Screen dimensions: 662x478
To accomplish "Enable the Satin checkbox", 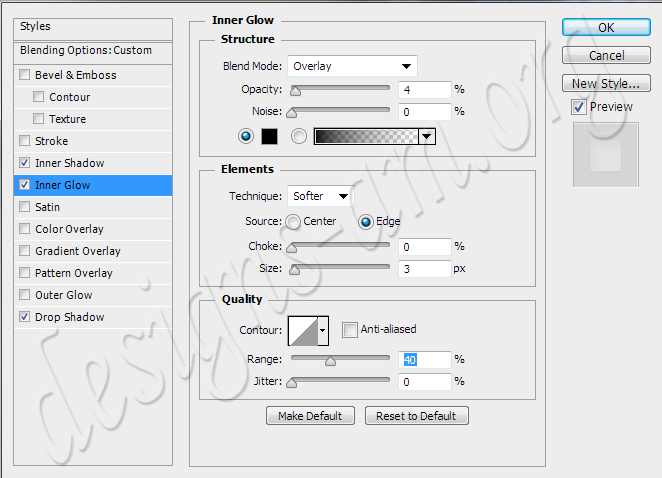I will coord(25,206).
